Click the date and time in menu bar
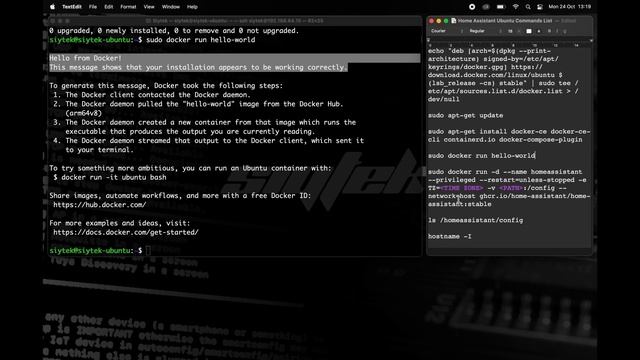This screenshot has height=360, width=640. pyautogui.click(x=569, y=7)
